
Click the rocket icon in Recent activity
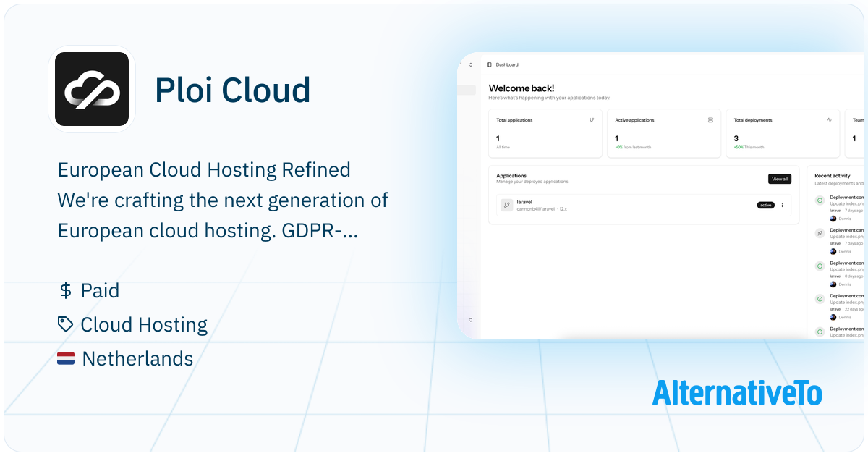820,233
